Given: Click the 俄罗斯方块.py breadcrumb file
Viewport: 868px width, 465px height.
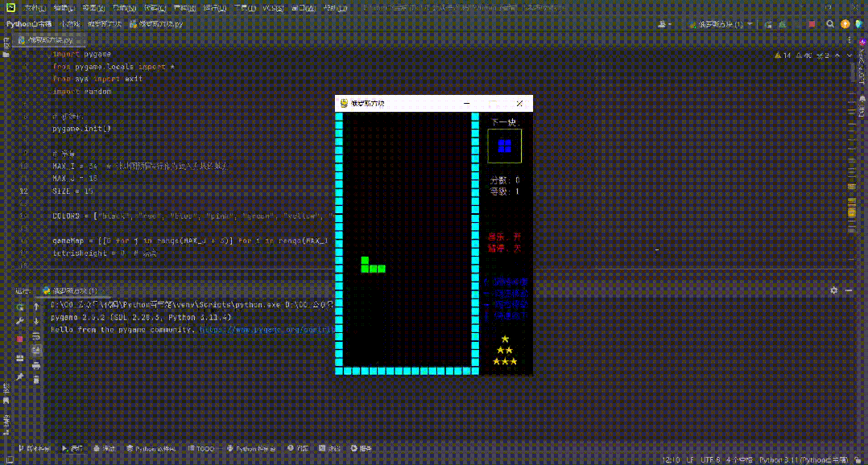Looking at the screenshot, I should click(x=156, y=24).
